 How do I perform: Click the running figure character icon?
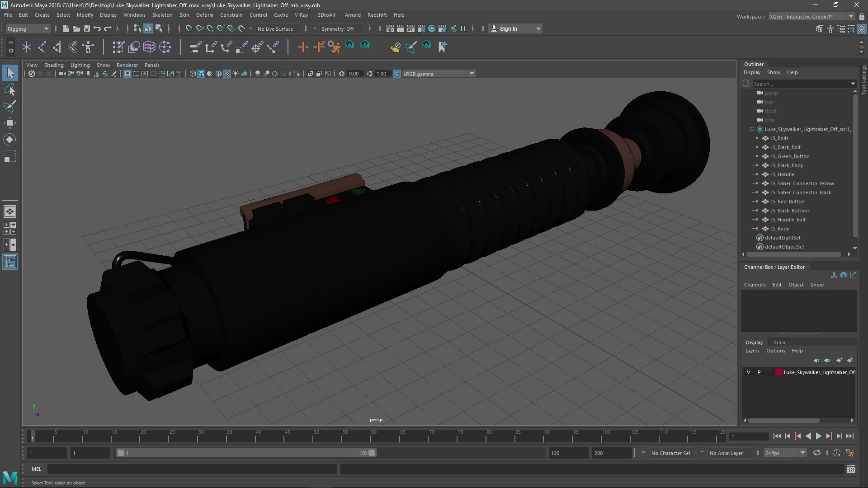(334, 47)
